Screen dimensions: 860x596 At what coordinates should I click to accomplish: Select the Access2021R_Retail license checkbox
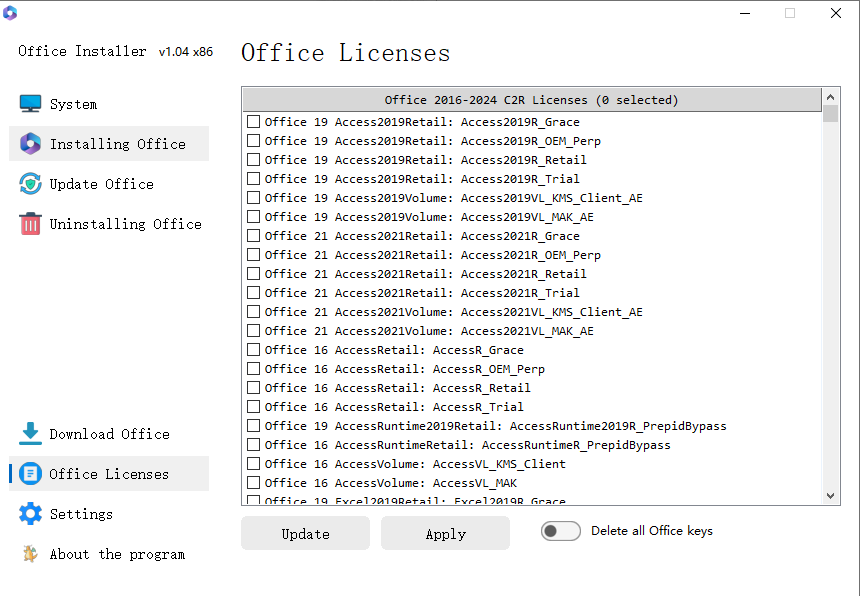[253, 273]
